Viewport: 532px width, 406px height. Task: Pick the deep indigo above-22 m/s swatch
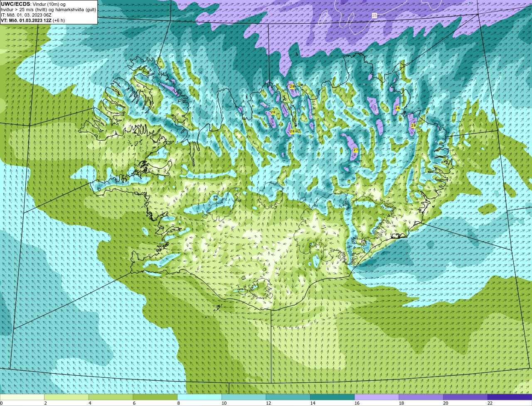coord(510,397)
